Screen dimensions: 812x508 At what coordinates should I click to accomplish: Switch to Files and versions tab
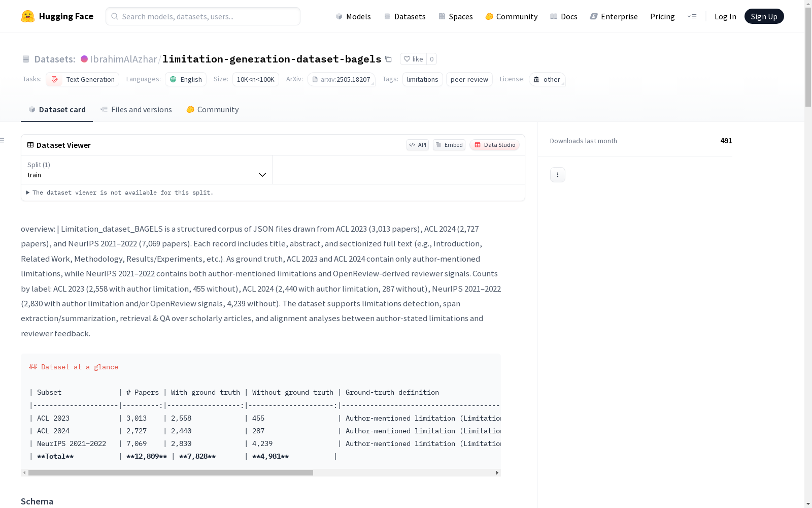tap(136, 110)
